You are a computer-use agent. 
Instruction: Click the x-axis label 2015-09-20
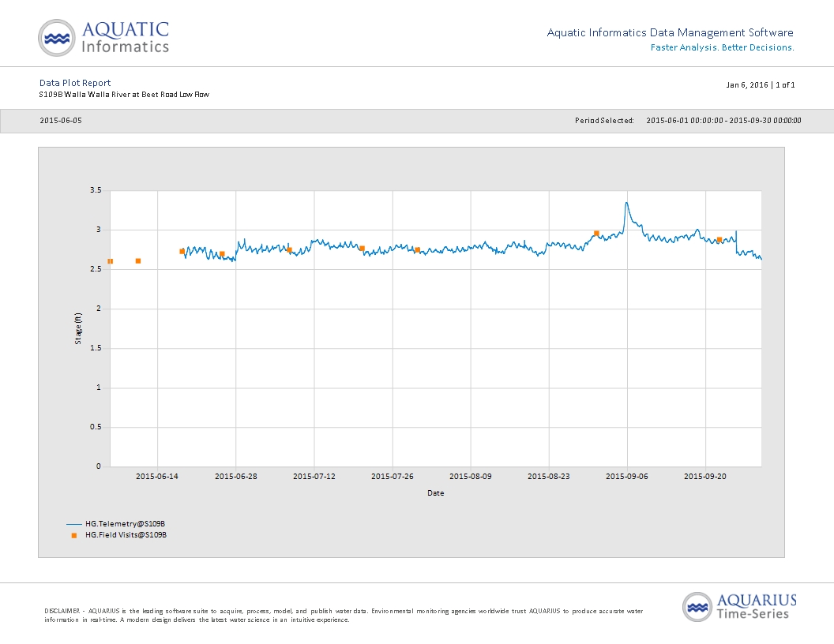(704, 477)
